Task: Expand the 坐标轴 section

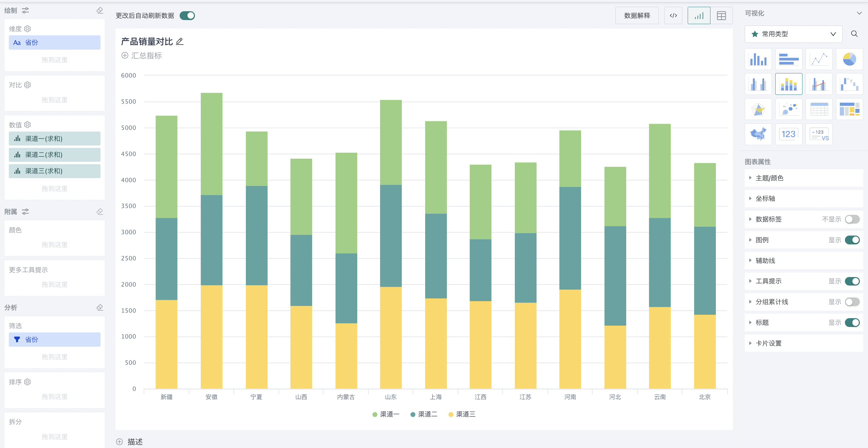Action: click(x=803, y=199)
